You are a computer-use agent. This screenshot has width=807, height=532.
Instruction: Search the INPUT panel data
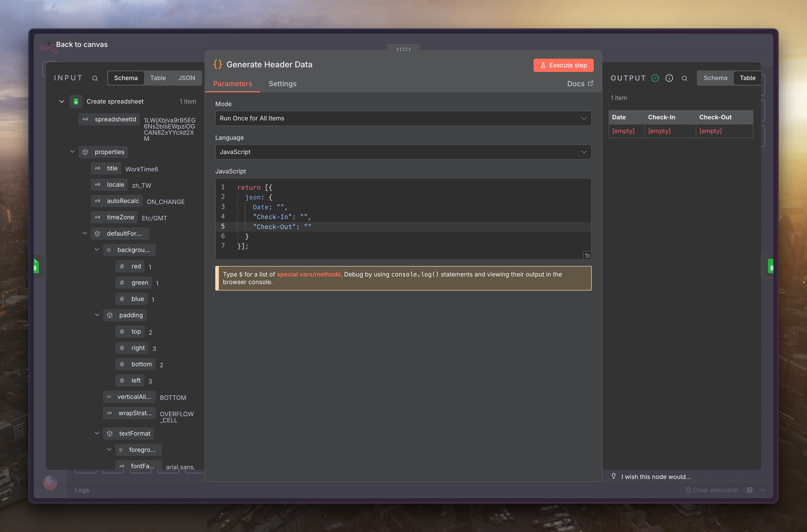tap(95, 78)
